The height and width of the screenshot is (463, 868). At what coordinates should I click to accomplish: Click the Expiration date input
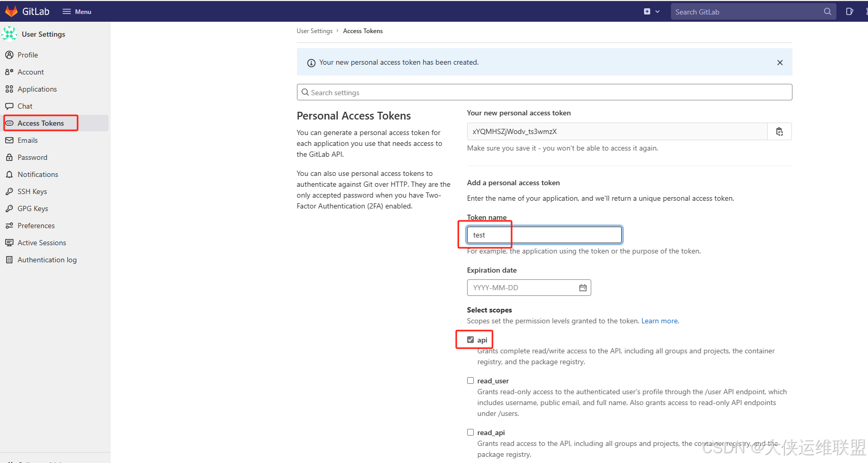529,288
